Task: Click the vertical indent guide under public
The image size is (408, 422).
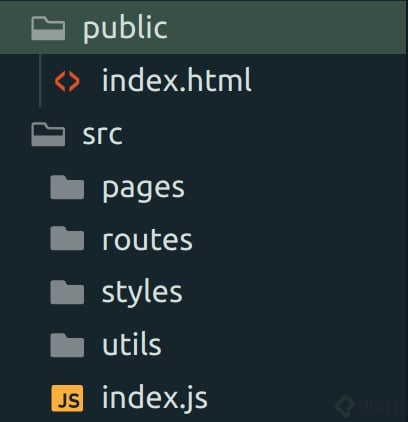Action: [40, 81]
